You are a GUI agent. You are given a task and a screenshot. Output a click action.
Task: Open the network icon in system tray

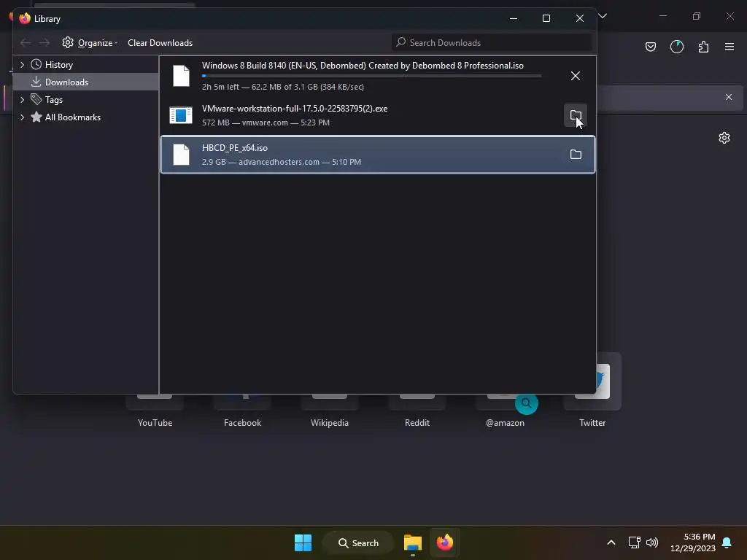tap(634, 542)
